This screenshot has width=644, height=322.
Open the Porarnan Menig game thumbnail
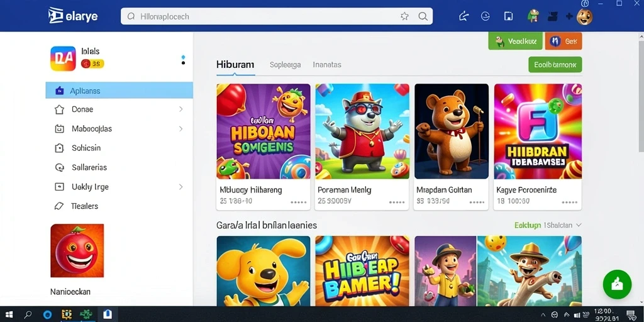[362, 131]
